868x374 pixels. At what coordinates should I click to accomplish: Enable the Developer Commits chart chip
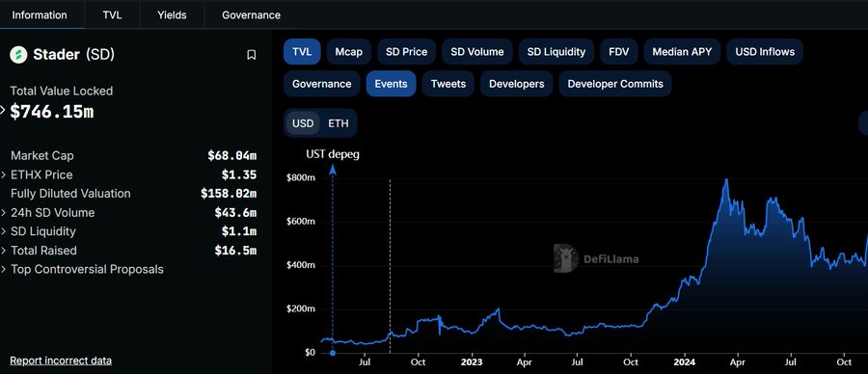615,84
